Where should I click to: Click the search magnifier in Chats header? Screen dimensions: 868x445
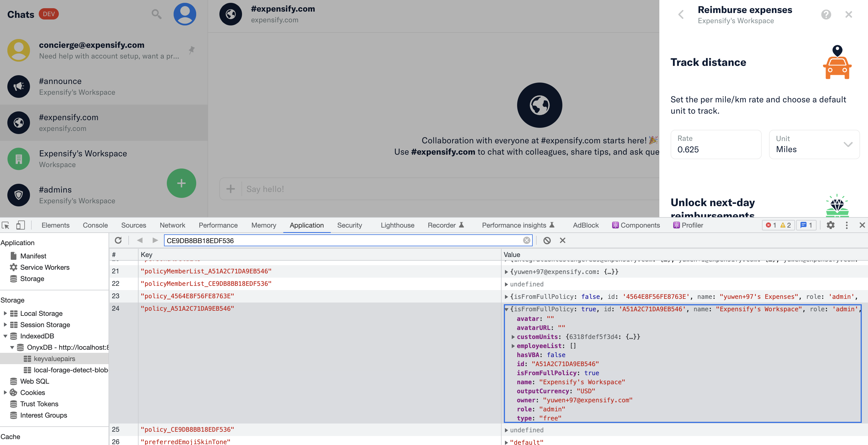tap(156, 14)
